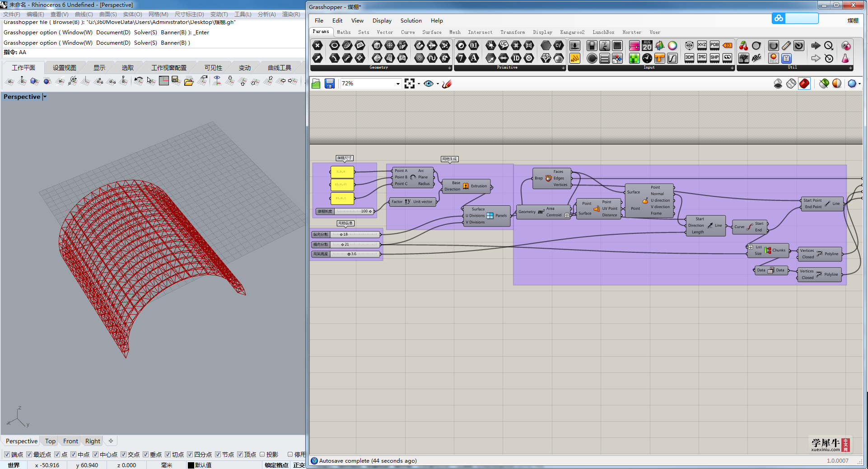Toggle the 端点 osnap checkbox
Viewport: 868px width, 469px height.
pos(7,455)
